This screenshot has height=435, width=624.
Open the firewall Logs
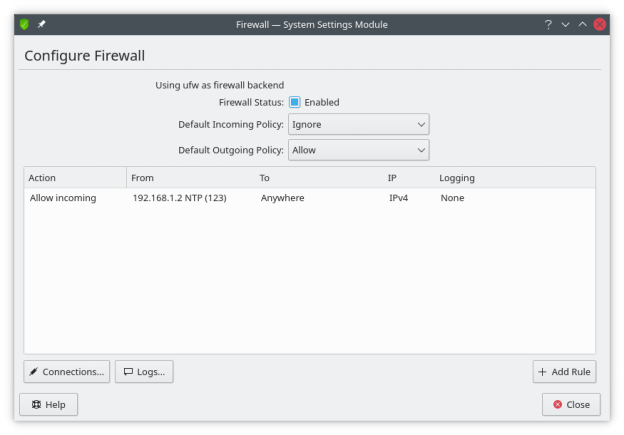click(x=144, y=372)
